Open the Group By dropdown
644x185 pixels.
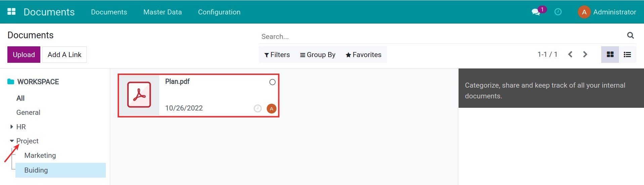pos(318,55)
